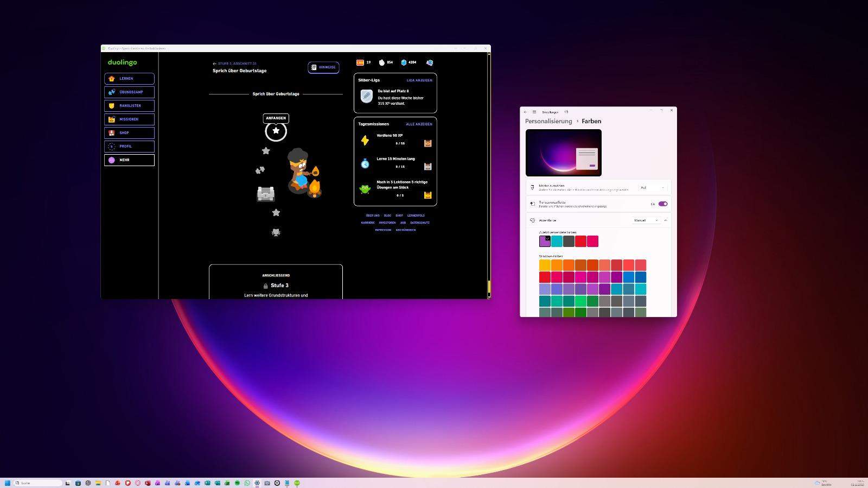Image resolution: width=868 pixels, height=488 pixels.
Task: Turn off the Transparenzeffekte toggle
Action: tap(663, 204)
